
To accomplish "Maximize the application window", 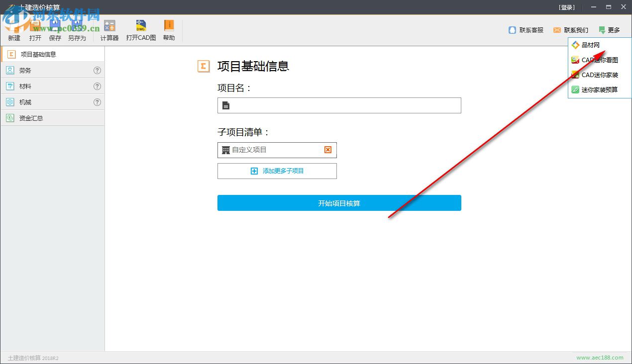I will tap(608, 7).
